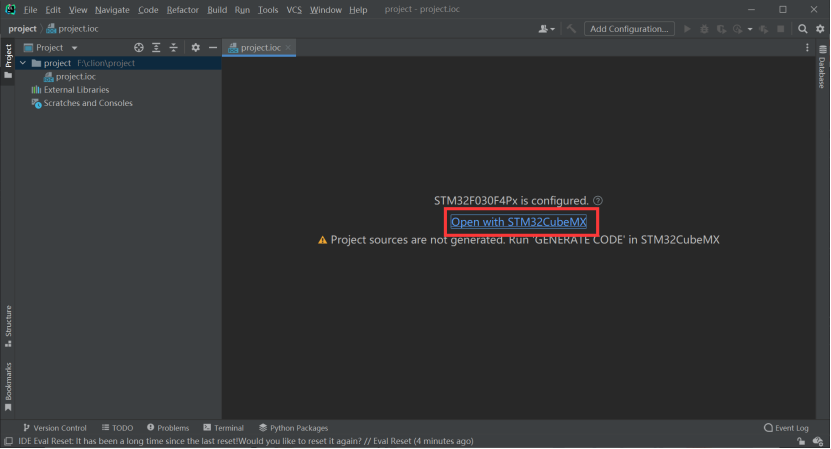The width and height of the screenshot is (831, 449).
Task: Open the View menu
Action: (x=78, y=10)
